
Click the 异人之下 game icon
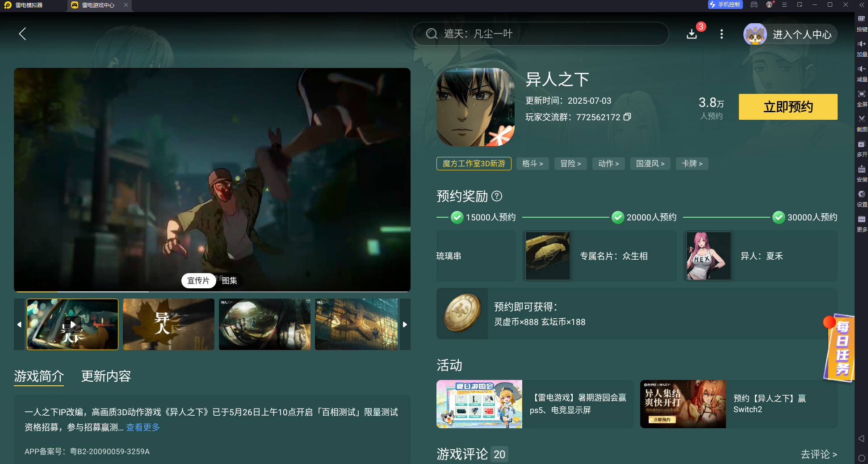(x=475, y=107)
